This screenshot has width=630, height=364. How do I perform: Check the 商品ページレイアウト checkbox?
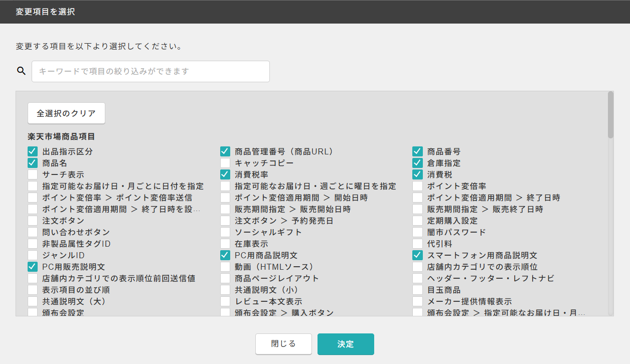click(x=225, y=278)
